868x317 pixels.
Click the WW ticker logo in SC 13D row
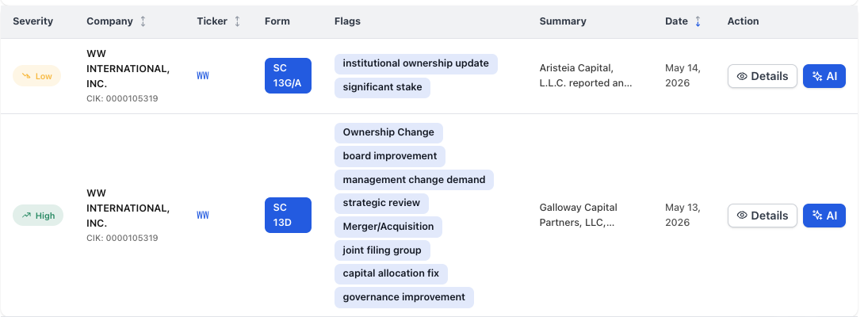[203, 216]
